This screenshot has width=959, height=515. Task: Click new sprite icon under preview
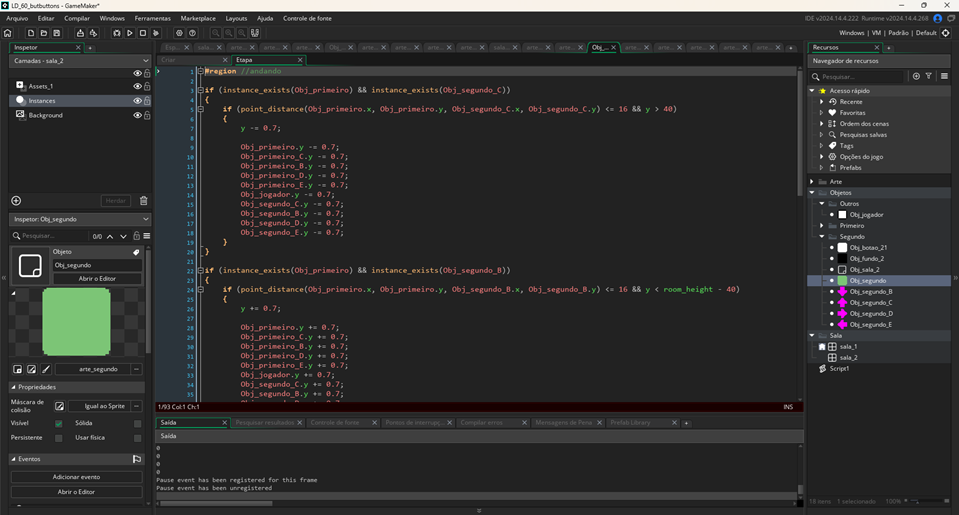pos(18,369)
